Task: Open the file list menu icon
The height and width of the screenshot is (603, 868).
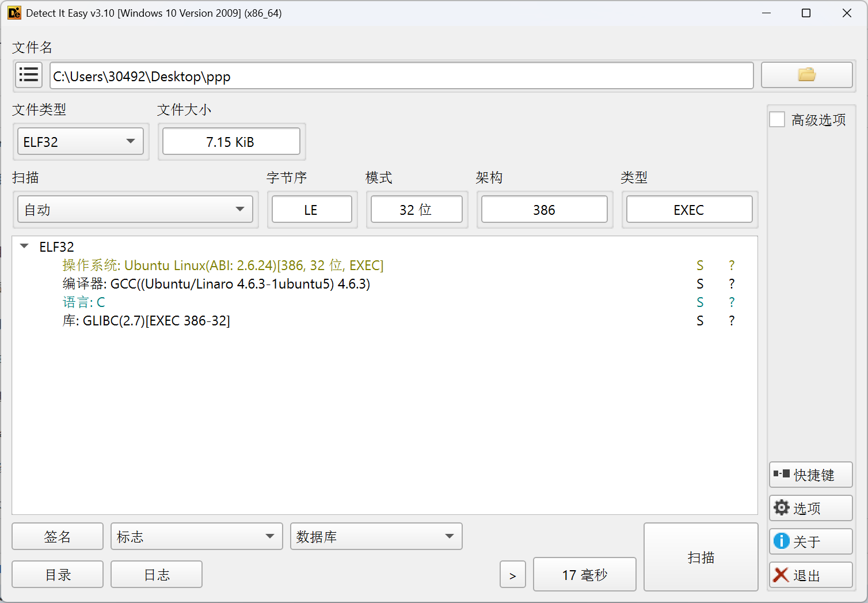Action: (29, 75)
